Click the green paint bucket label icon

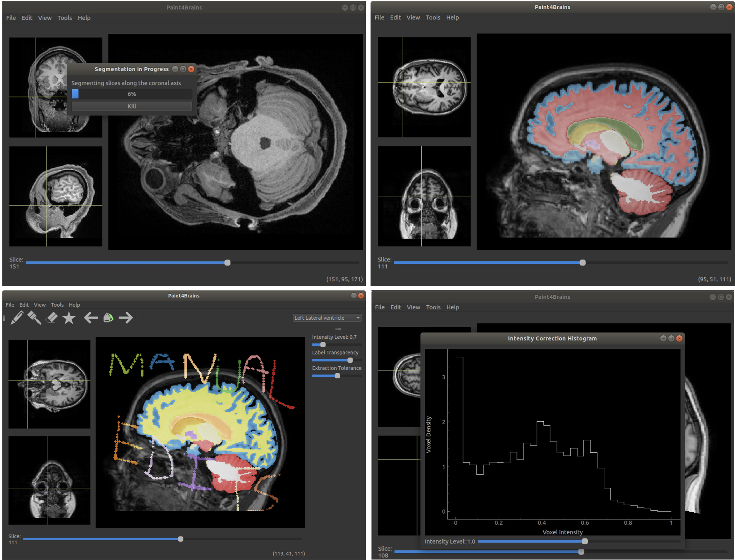pos(108,318)
